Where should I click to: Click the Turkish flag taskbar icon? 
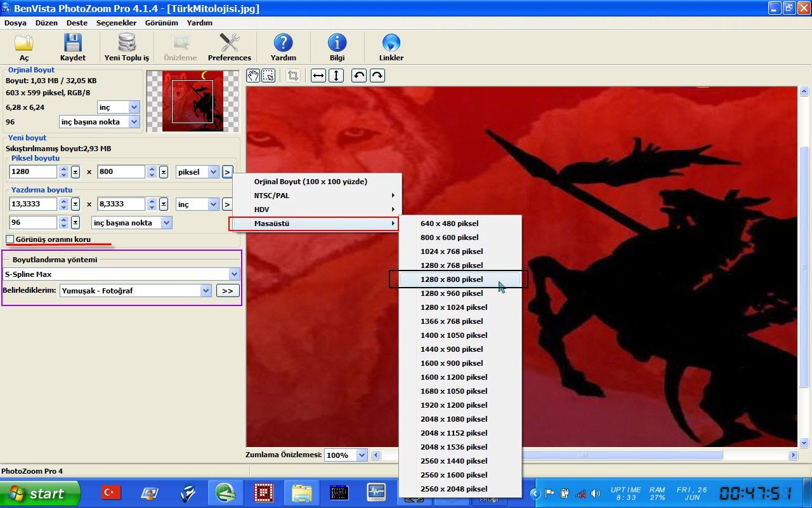click(112, 492)
